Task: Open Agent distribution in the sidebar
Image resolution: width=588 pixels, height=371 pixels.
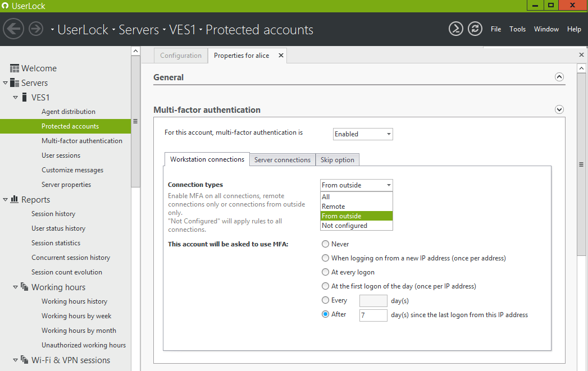Action: [x=69, y=112]
